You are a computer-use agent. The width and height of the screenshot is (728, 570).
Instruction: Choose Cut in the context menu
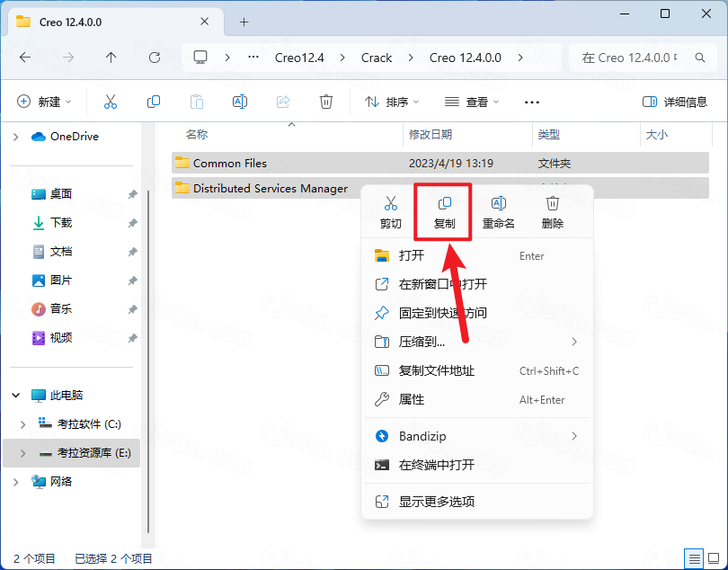tap(390, 212)
